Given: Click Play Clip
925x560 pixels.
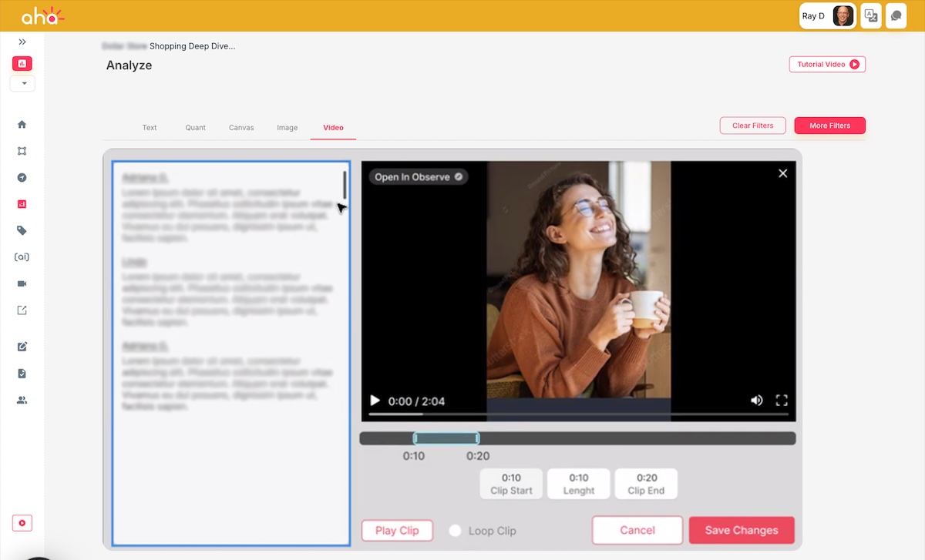Looking at the screenshot, I should click(397, 531).
